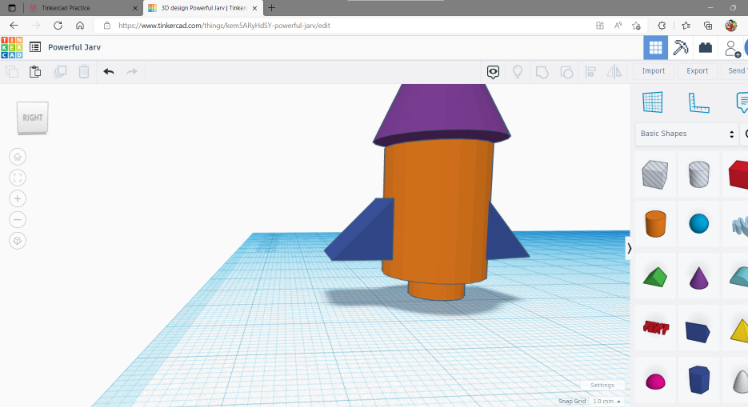Click the notes lightbulb icon
Viewport: 748px width, 407px height.
(x=517, y=72)
